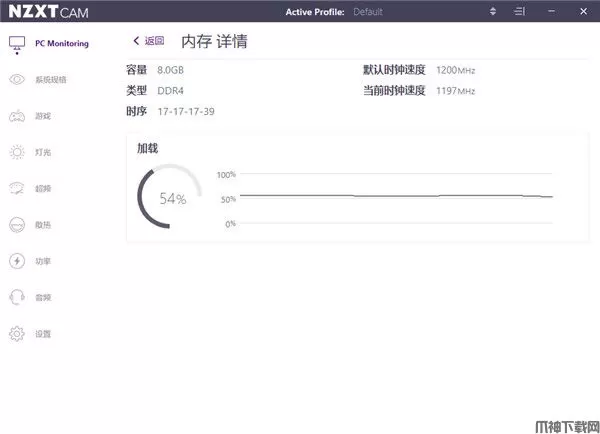Click the 1200MHz default clock value
Screen dimensions: 600x434
click(x=456, y=70)
